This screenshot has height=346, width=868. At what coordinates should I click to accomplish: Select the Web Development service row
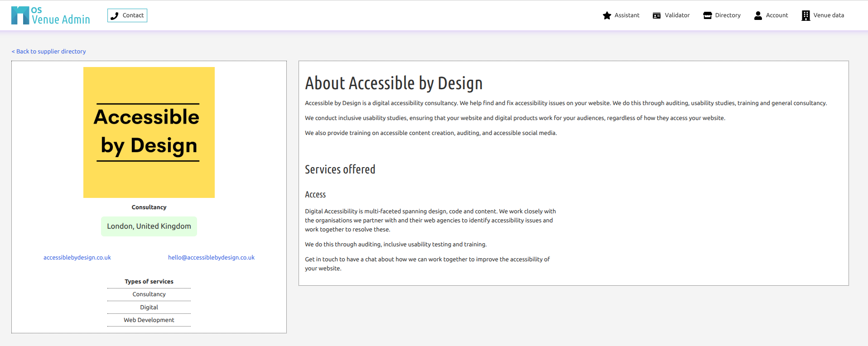pos(149,320)
